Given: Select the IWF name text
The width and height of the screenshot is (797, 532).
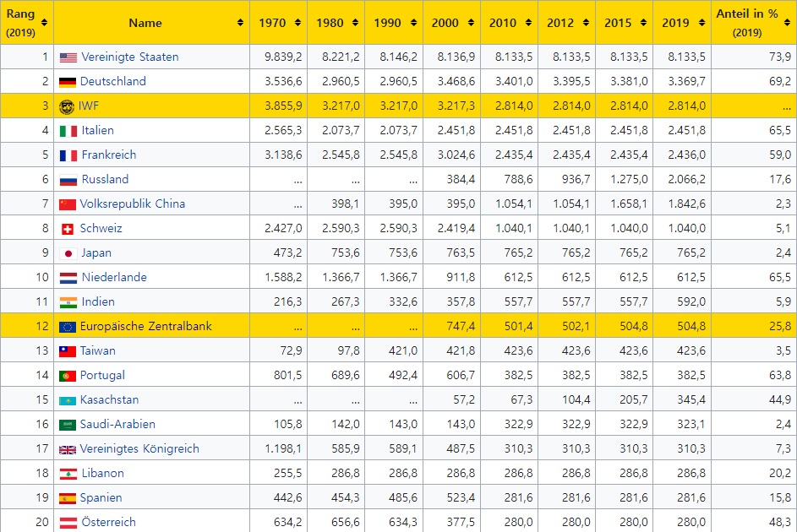Looking at the screenshot, I should (x=89, y=106).
